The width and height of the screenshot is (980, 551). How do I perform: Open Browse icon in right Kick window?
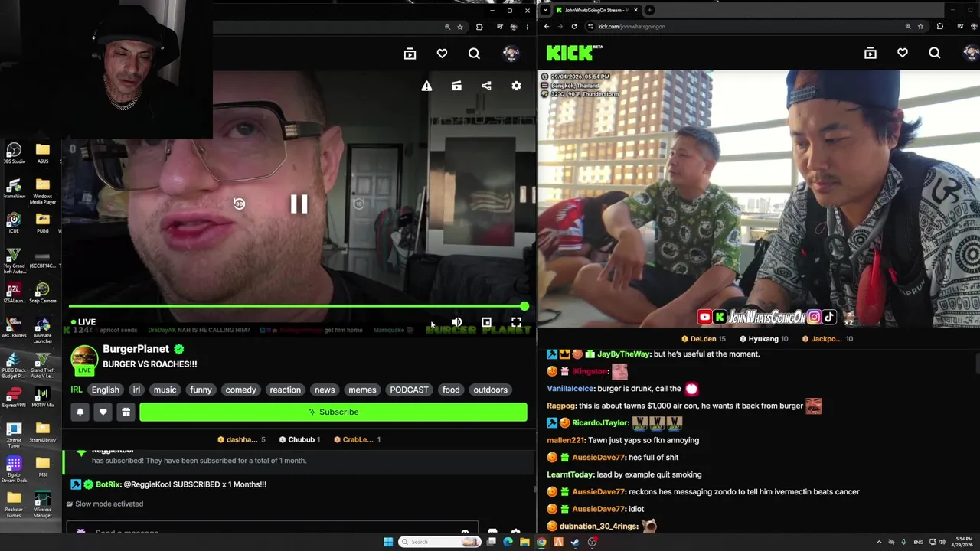click(871, 53)
